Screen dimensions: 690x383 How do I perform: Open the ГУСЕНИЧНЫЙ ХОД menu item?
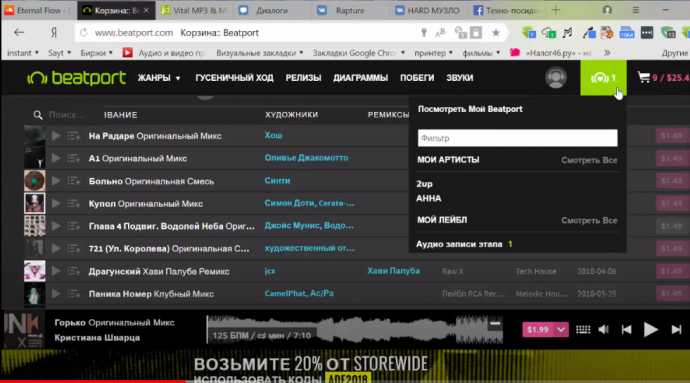(x=234, y=78)
